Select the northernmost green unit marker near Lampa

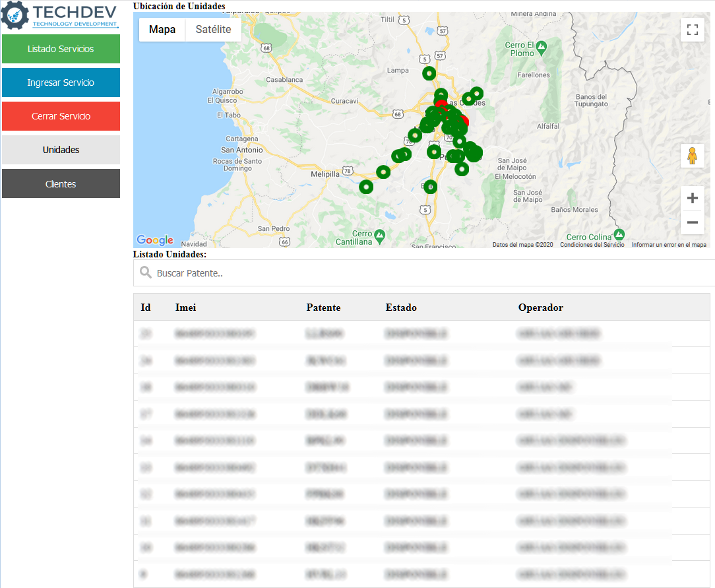429,73
